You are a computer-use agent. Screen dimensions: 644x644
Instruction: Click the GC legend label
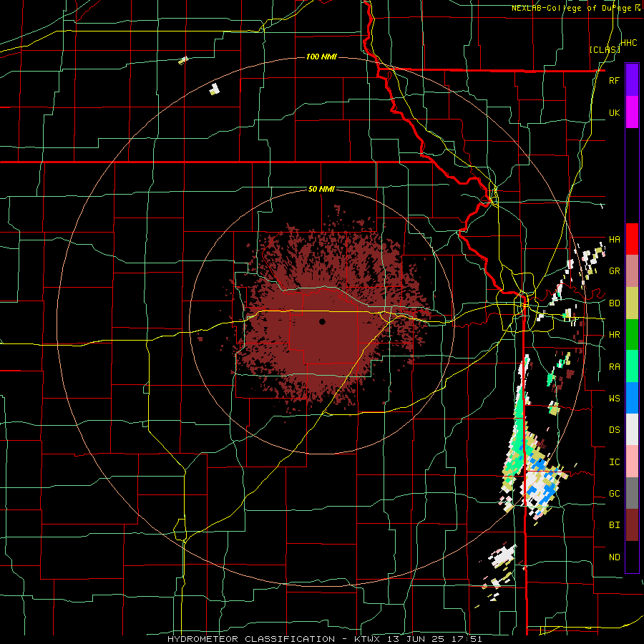click(614, 493)
